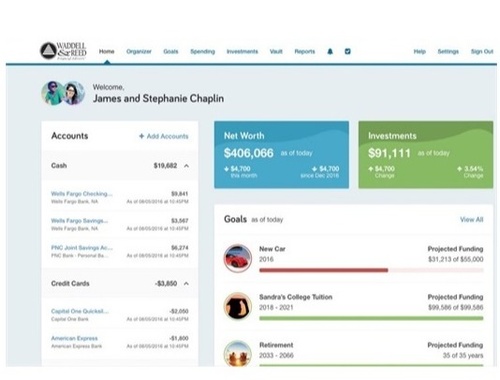500x380 pixels.
Task: Click the Retirement goal picture
Action: pos(238,353)
